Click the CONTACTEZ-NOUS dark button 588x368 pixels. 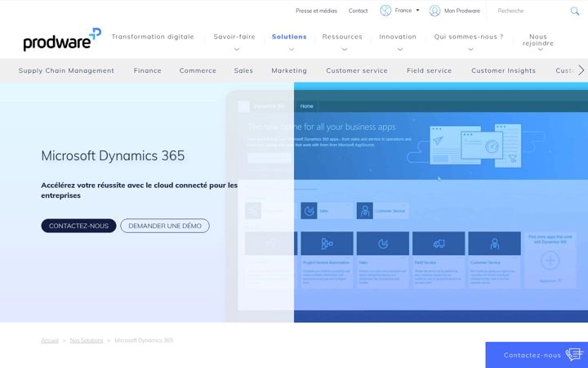click(78, 226)
